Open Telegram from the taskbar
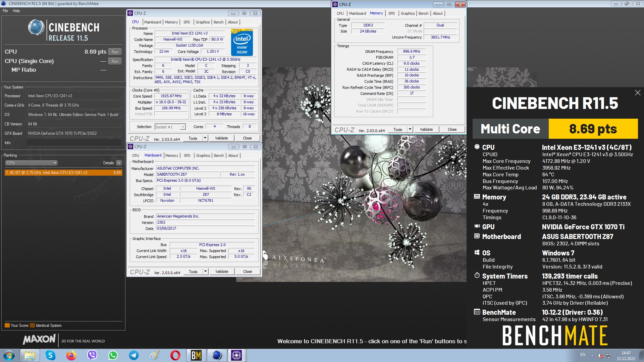The height and width of the screenshot is (362, 644). [134, 355]
